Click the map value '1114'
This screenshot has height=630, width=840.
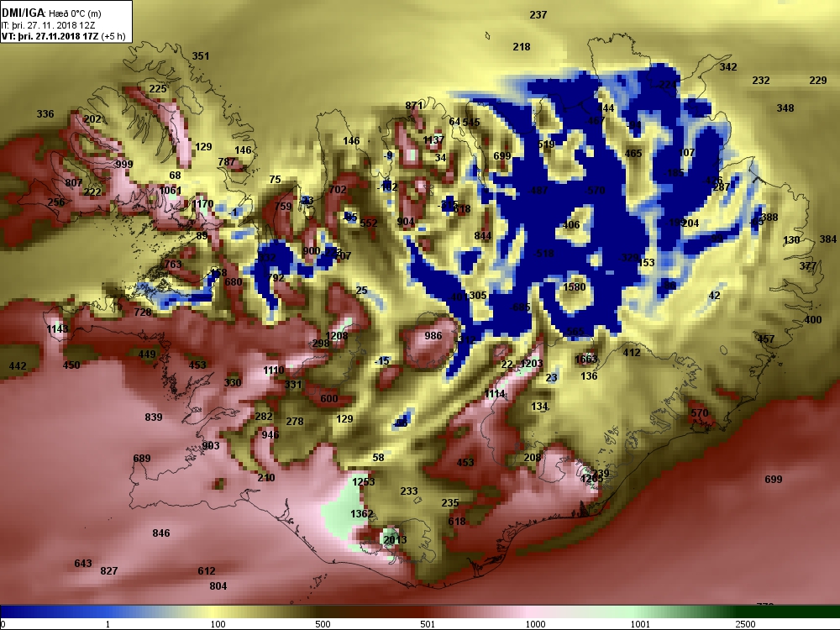(495, 394)
